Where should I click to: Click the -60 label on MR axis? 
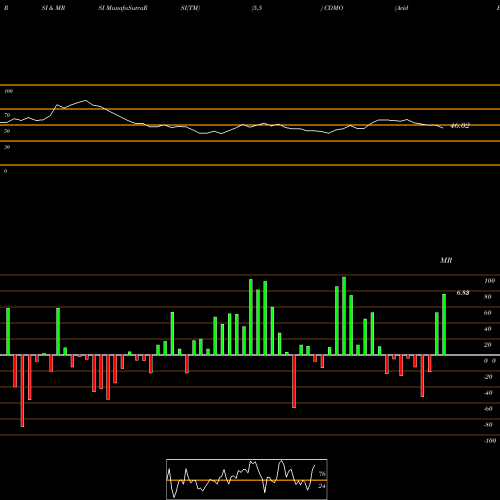click(488, 409)
